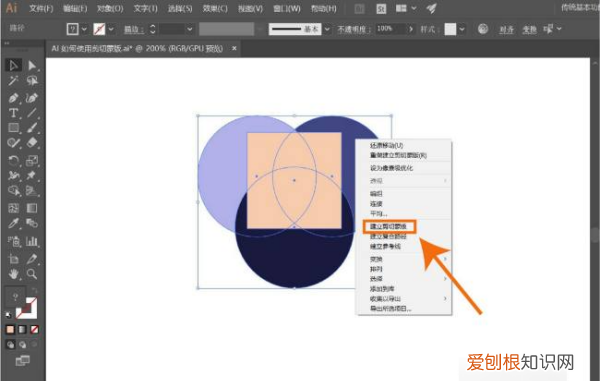Screen dimensions: 600x381
Task: Select the Shape Builder tool
Action: 13,191
